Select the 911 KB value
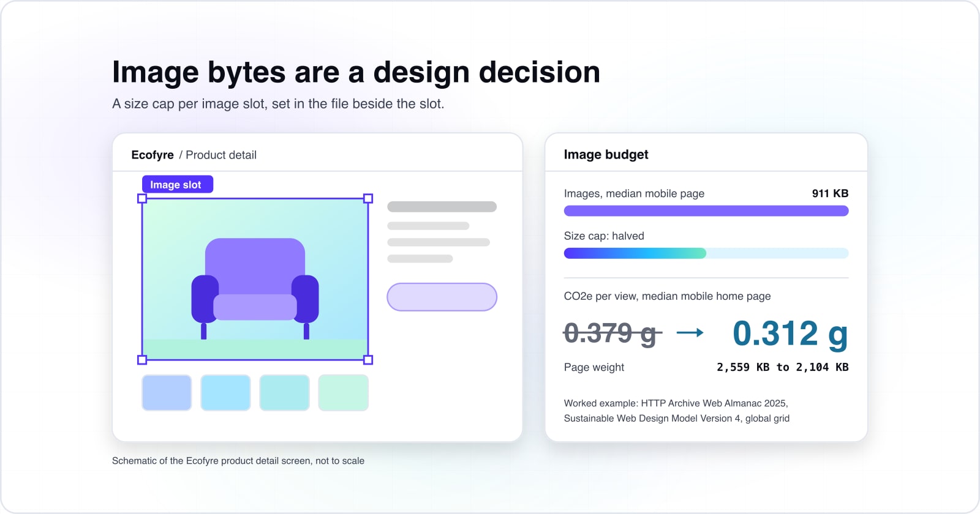Screen dimensions: 980x514 tap(830, 193)
